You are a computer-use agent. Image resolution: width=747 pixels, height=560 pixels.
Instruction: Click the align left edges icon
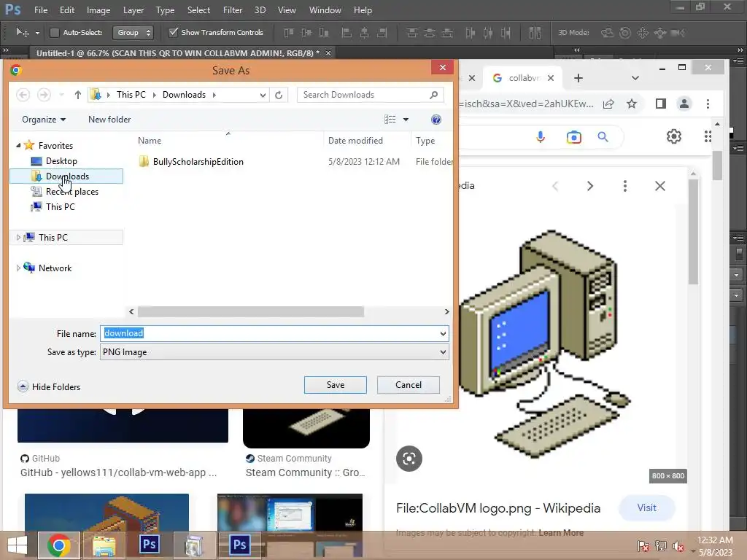coord(347,32)
